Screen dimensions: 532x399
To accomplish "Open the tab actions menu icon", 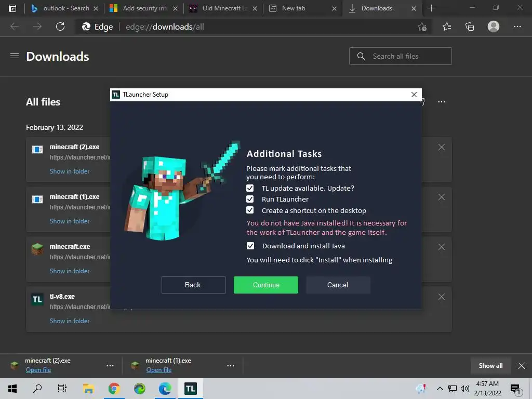I will [12, 8].
